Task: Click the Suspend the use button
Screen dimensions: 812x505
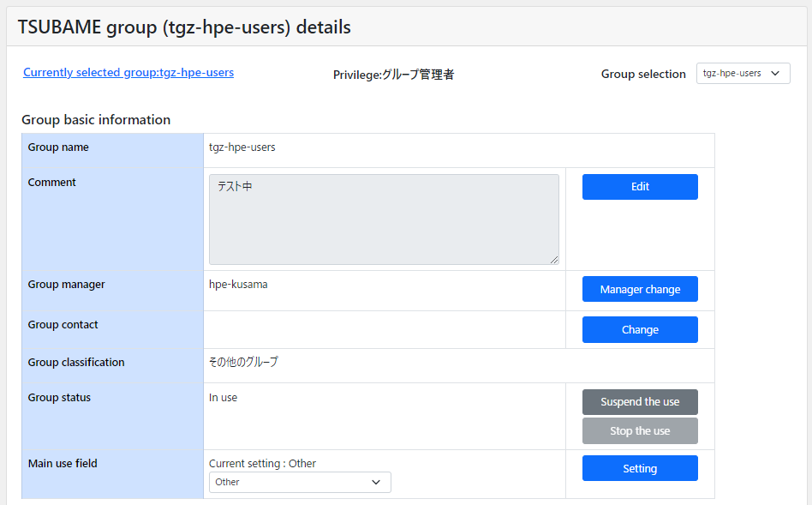Action: tap(640, 402)
